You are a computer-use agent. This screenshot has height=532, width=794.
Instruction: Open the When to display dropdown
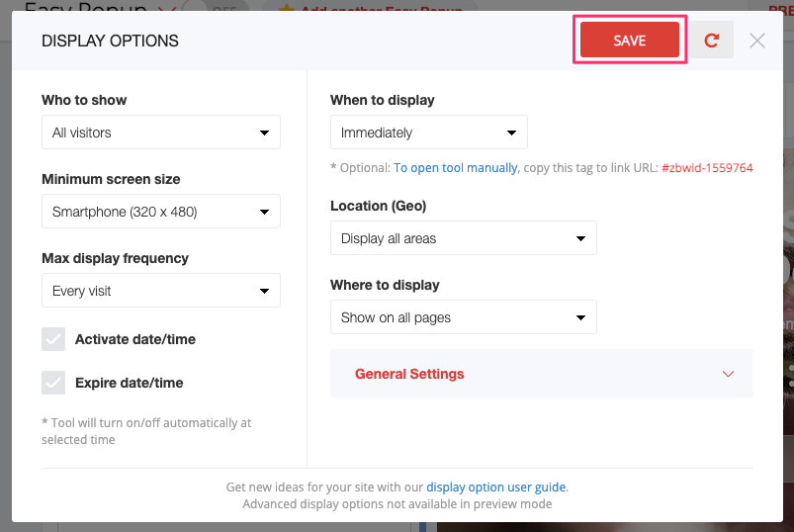(x=429, y=133)
